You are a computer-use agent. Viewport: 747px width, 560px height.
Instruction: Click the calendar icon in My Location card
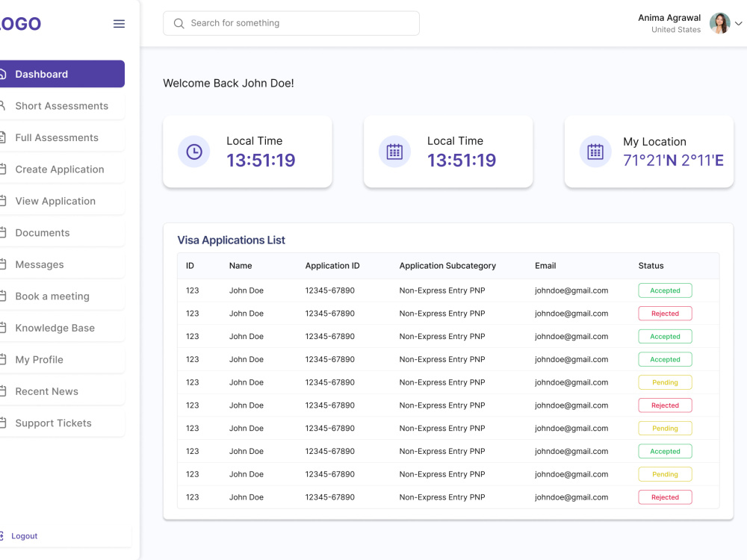(595, 152)
